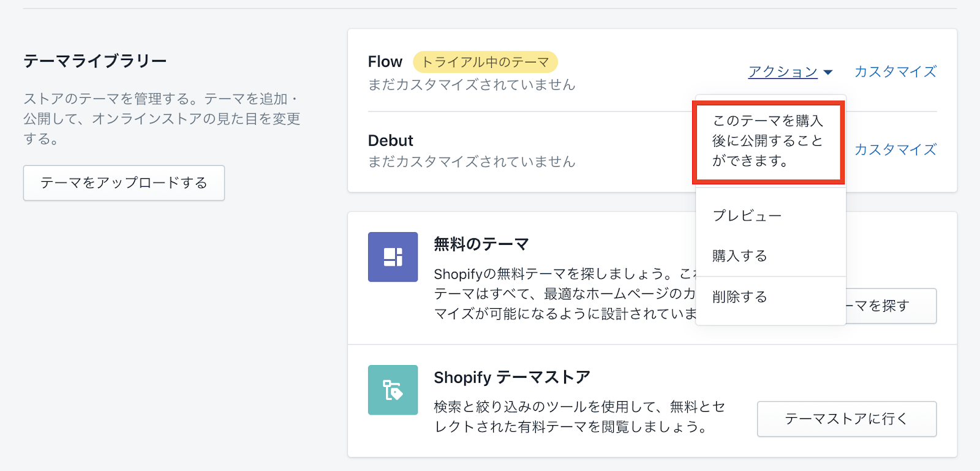
Task: Click the Shopify テーマストア heading
Action: [511, 377]
